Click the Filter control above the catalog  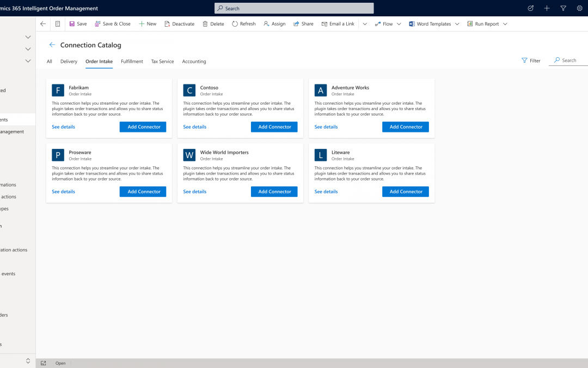pyautogui.click(x=531, y=61)
